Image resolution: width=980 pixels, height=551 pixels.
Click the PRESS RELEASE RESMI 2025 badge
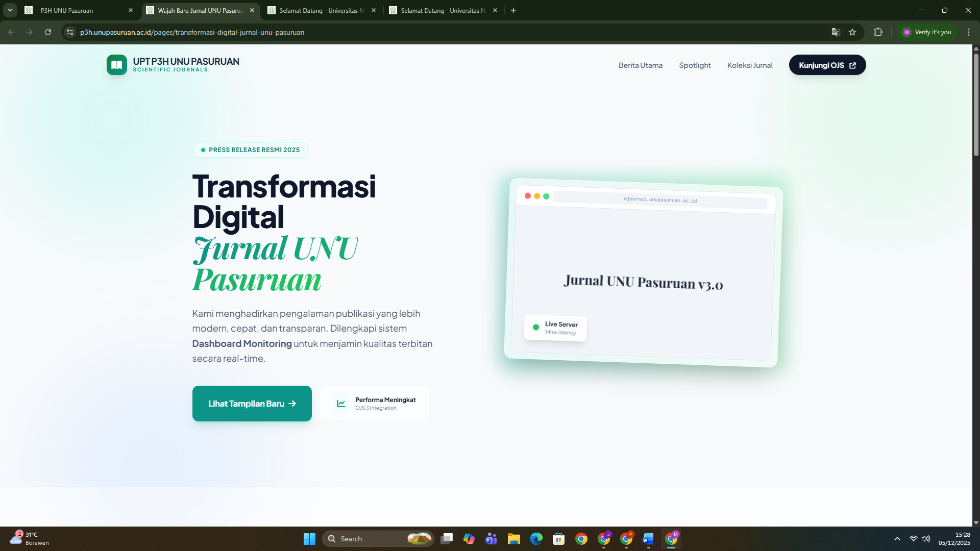click(x=251, y=150)
